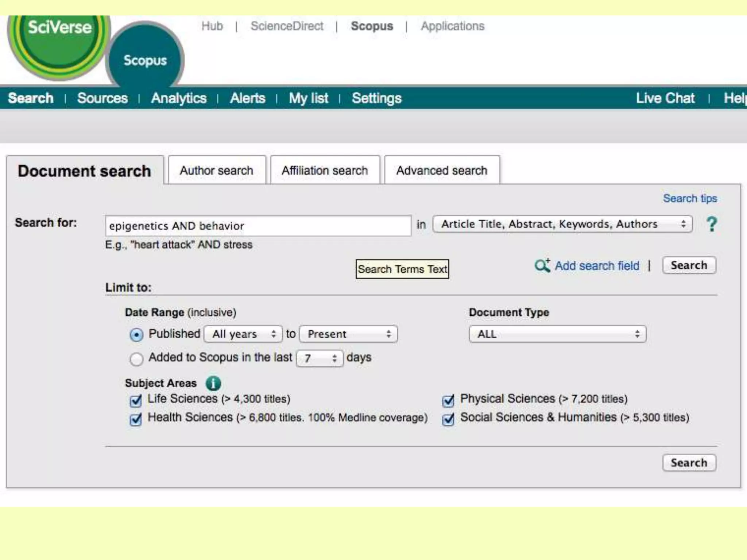Uncheck the Health Sciences checkbox
Image resolution: width=747 pixels, height=560 pixels.
136,419
